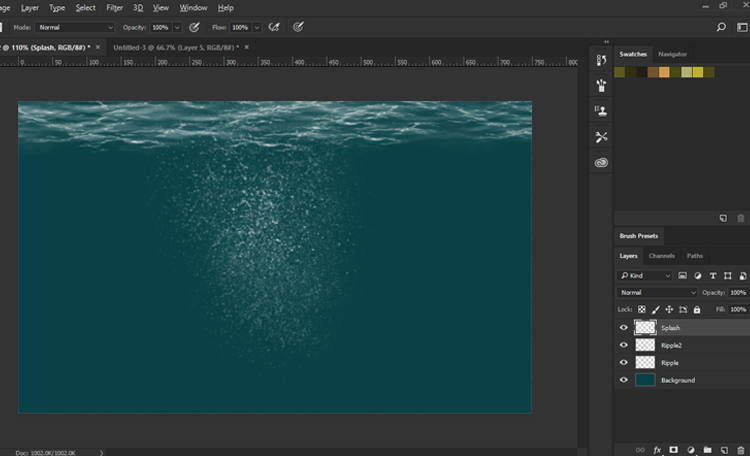Add a layer style with fx icon

[658, 450]
